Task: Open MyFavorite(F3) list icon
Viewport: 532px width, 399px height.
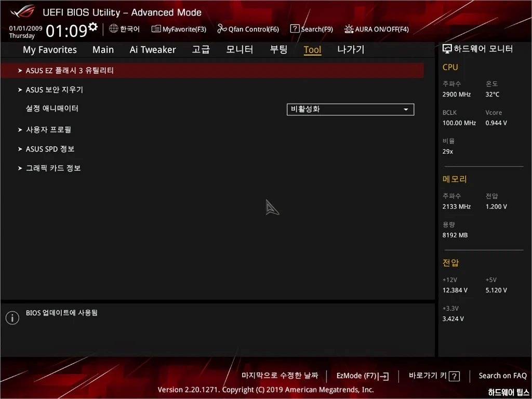Action: pos(156,29)
